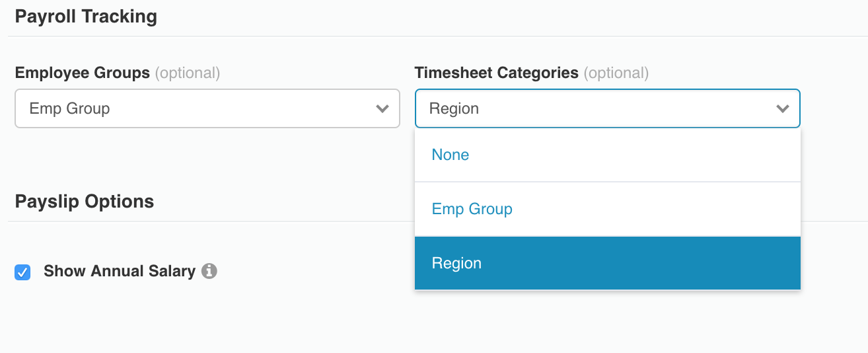Choose None from the dropdown list
Screen dimensions: 868x353
[451, 155]
